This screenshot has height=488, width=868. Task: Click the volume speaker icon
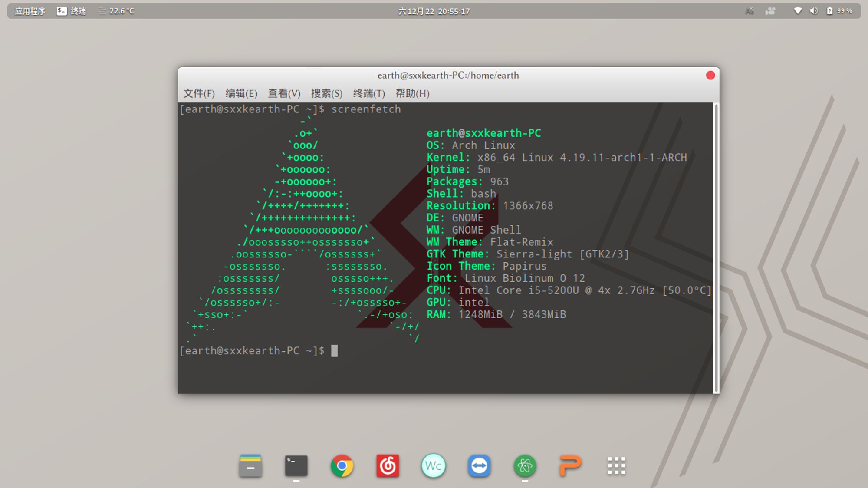coord(813,11)
